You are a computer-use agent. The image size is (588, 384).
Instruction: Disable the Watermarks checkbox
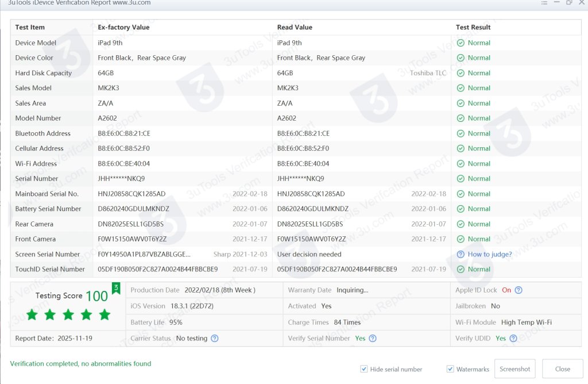click(450, 369)
